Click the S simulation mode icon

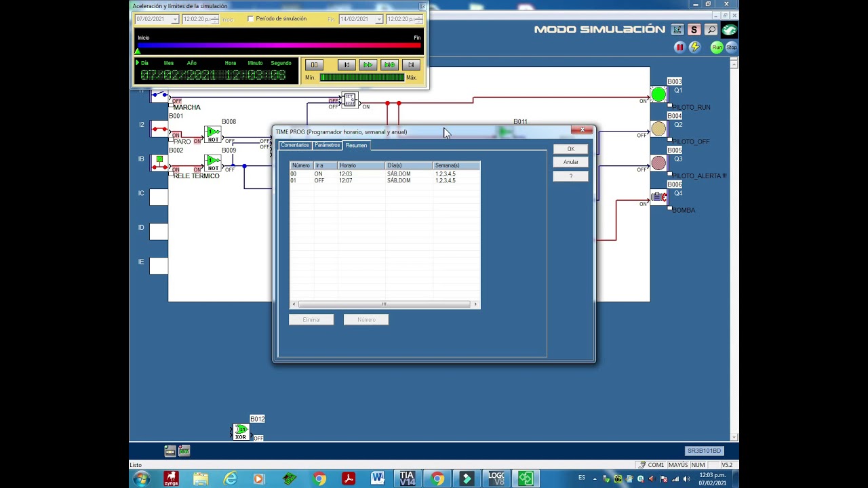pos(694,30)
